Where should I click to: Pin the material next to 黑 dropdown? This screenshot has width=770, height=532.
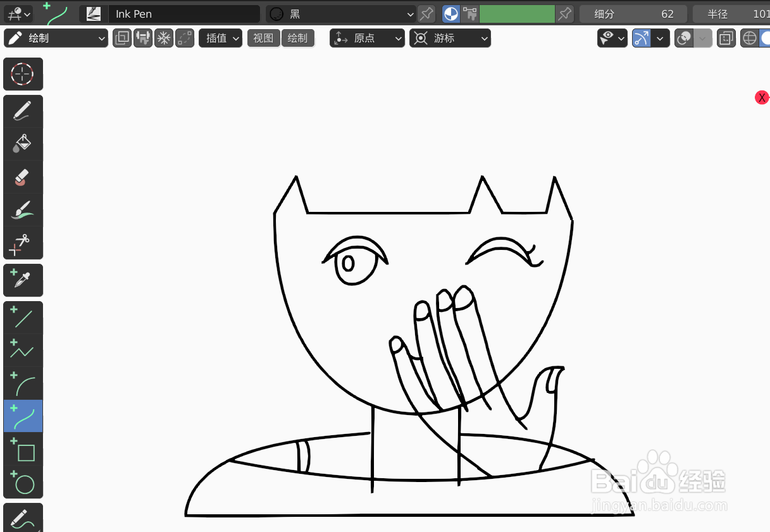pyautogui.click(x=426, y=14)
